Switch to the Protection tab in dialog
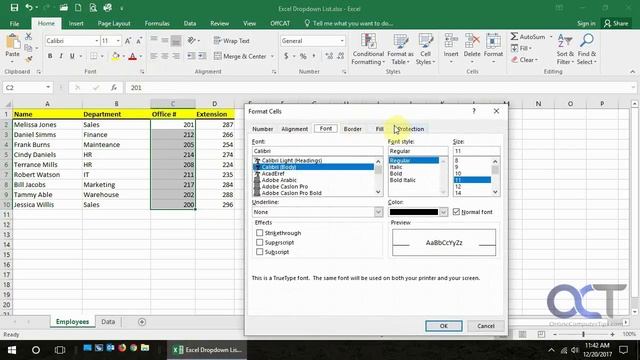The image size is (640, 360). point(410,129)
